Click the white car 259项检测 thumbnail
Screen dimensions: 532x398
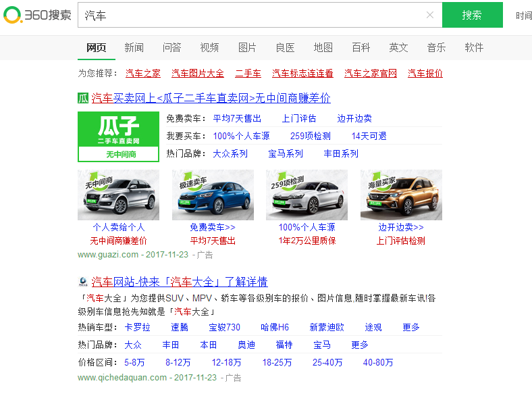click(x=307, y=195)
